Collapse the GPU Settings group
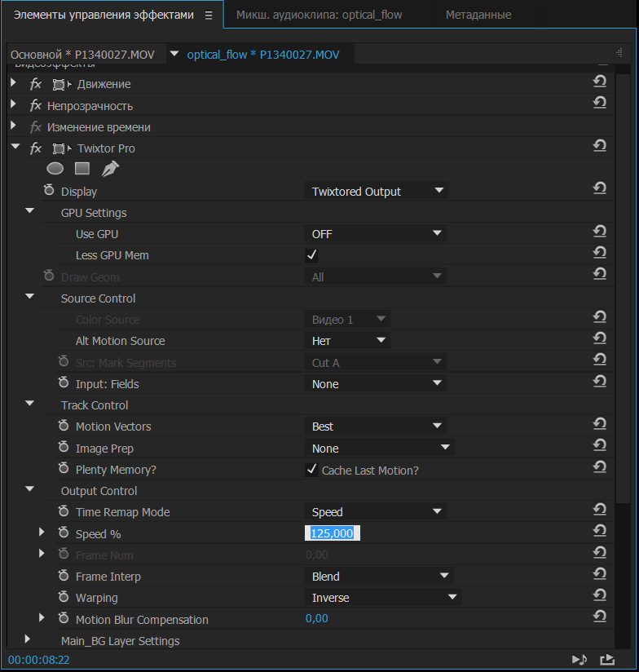This screenshot has height=672, width=639. coord(29,210)
